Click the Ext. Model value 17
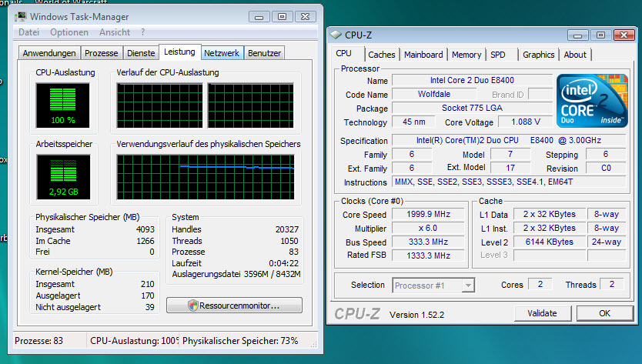Screen dimensions: 642x364 [510, 168]
